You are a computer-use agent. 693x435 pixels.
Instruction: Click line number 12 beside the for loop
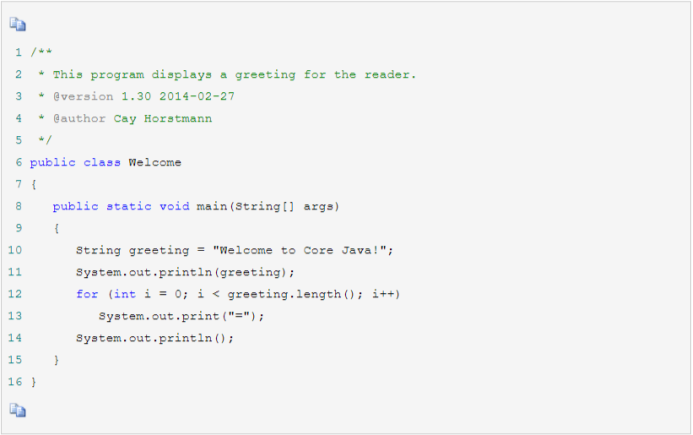15,294
